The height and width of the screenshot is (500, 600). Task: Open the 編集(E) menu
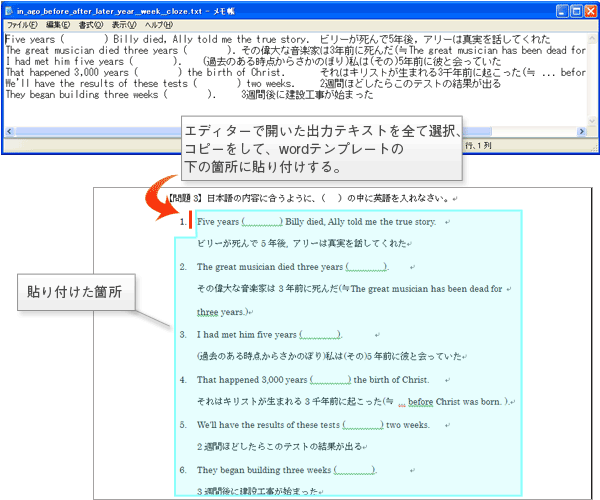point(58,24)
